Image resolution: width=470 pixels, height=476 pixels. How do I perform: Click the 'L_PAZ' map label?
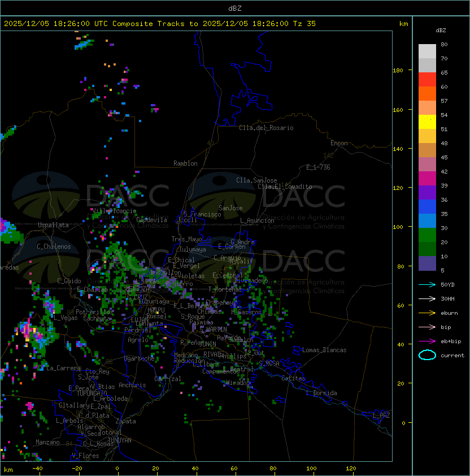[x=381, y=416]
